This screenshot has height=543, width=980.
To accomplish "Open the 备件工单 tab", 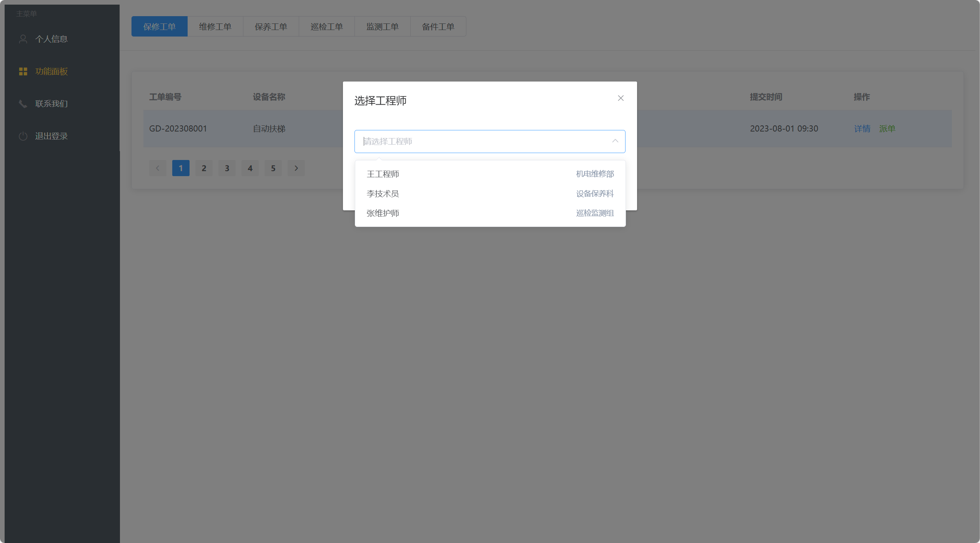I will 438,27.
